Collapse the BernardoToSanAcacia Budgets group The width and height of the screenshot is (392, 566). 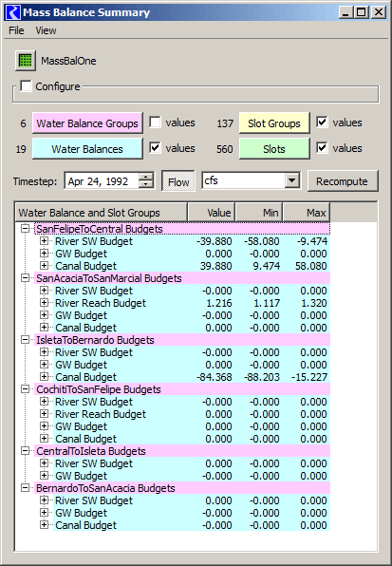point(26,488)
